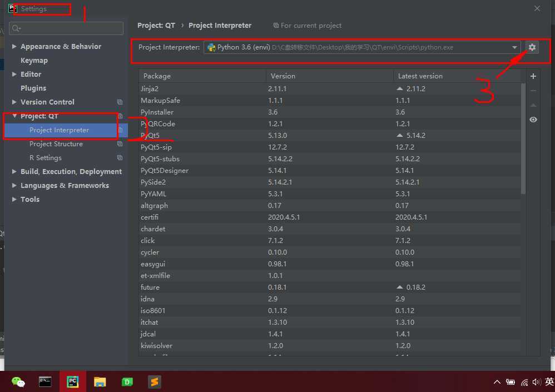Expand the Tools settings node

tap(14, 199)
